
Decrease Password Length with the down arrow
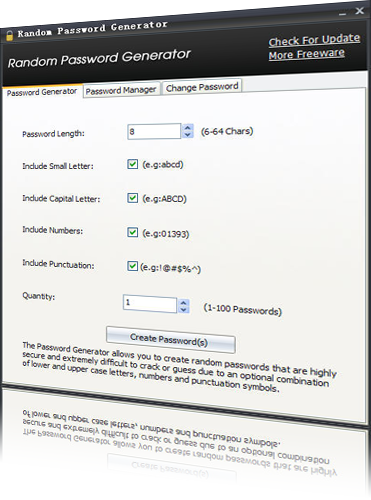188,135
